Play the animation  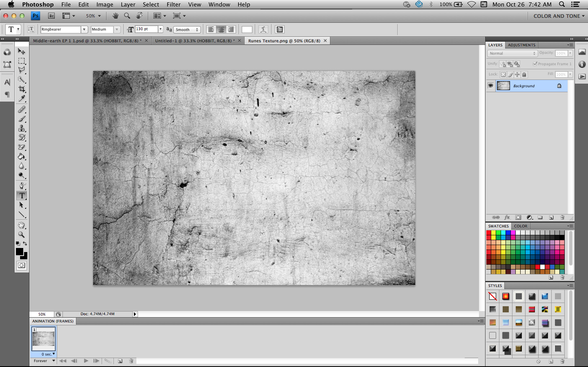click(x=86, y=361)
